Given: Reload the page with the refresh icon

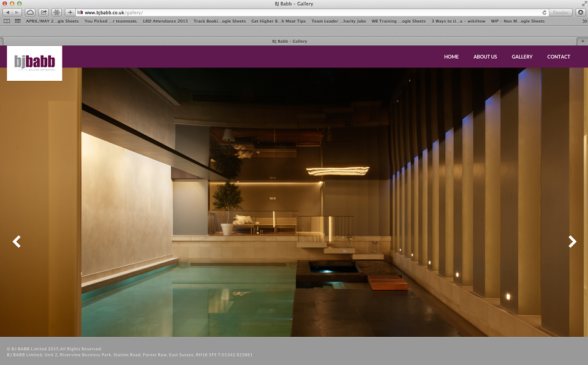Looking at the screenshot, I should coord(545,12).
